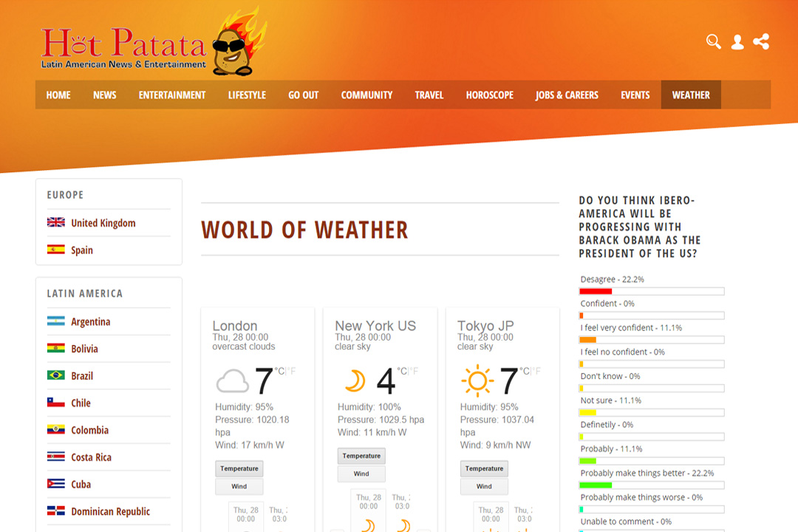Open the Horoscope menu
This screenshot has height=532, width=798.
490,95
